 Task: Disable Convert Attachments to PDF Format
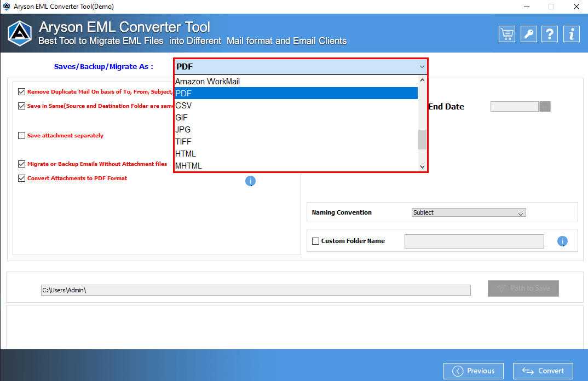pyautogui.click(x=22, y=178)
